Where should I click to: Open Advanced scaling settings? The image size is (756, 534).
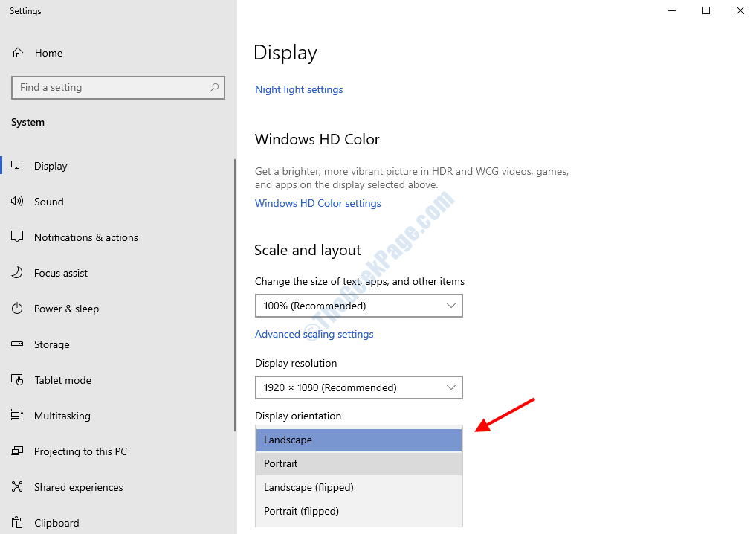click(314, 334)
